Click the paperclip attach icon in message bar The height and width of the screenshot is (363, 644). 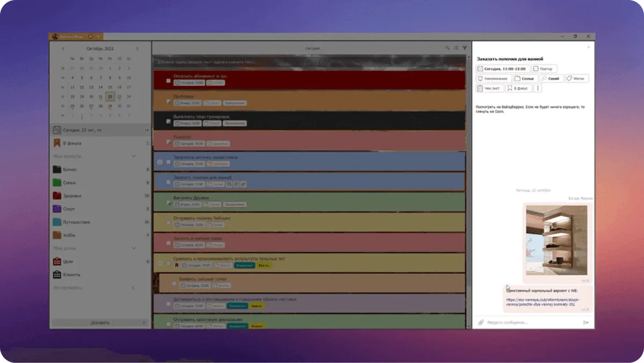click(x=481, y=323)
